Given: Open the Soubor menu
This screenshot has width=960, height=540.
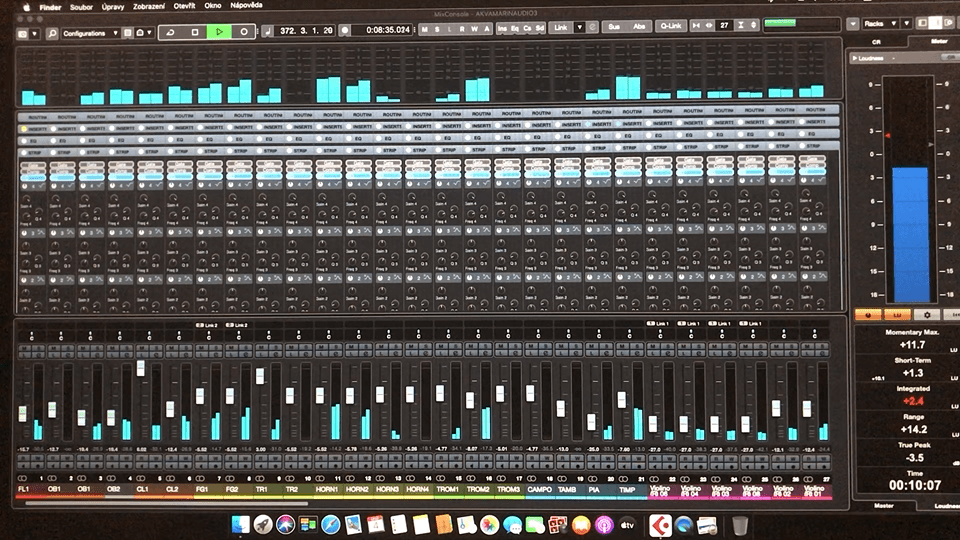Looking at the screenshot, I should point(82,6).
